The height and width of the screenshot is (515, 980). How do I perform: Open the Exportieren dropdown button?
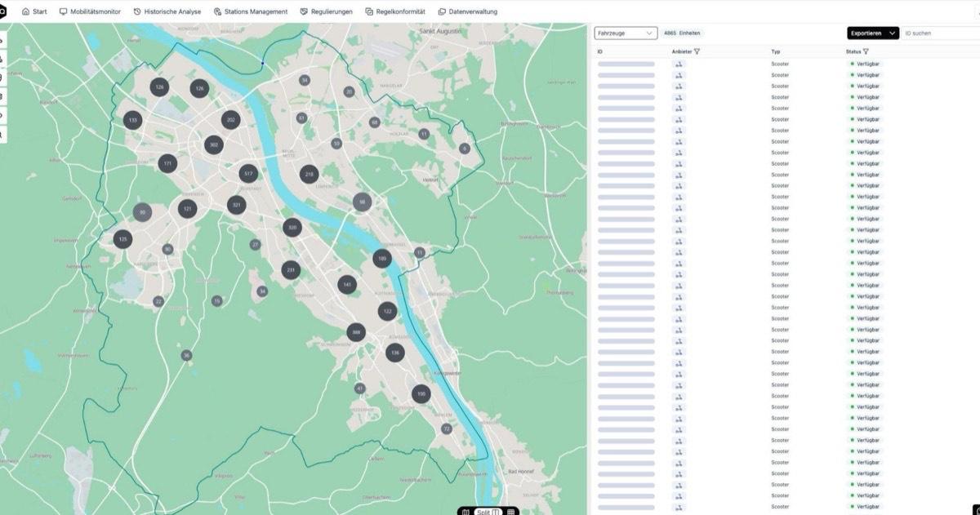pos(873,33)
